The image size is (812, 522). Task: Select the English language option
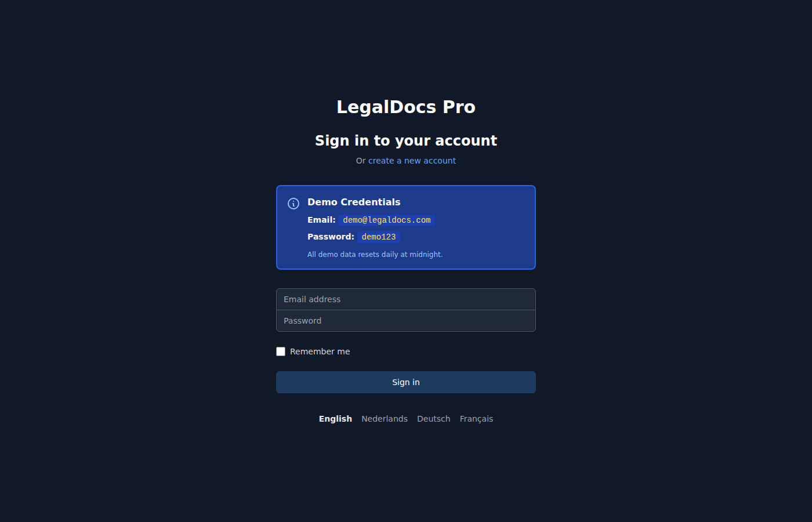point(335,418)
